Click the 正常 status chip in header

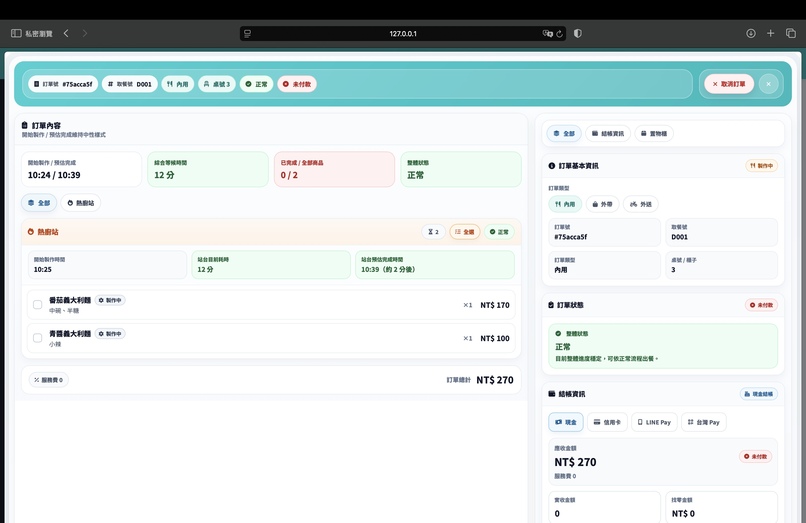[256, 84]
